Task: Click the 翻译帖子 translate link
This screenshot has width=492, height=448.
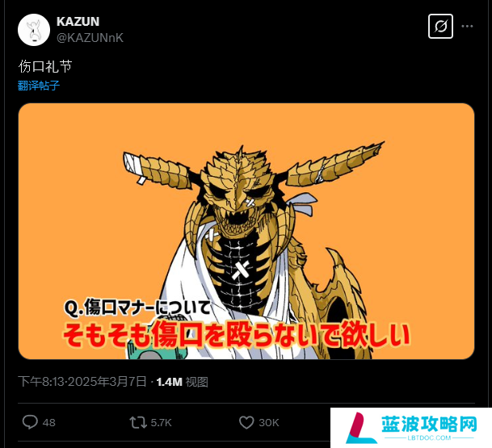Action: (x=39, y=86)
